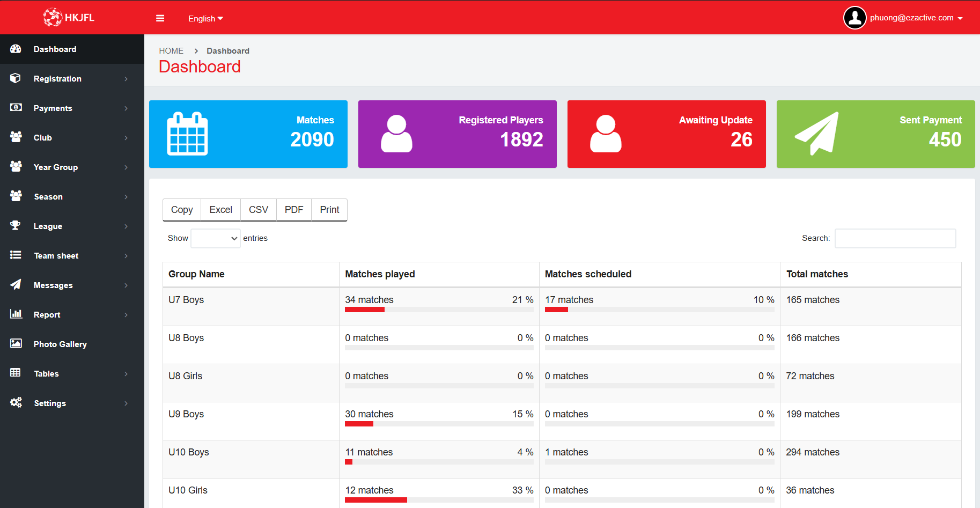Click the Report bar chart icon
The width and height of the screenshot is (980, 508).
click(x=16, y=314)
